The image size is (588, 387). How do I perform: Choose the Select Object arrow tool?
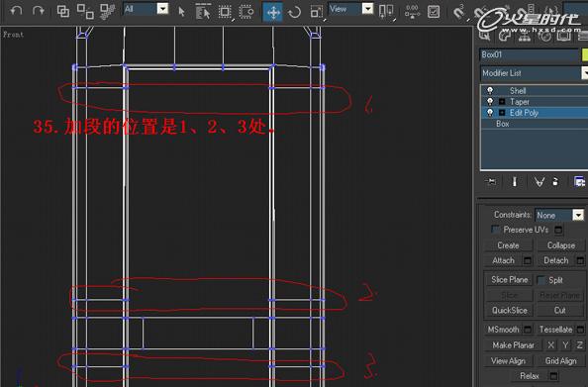182,12
